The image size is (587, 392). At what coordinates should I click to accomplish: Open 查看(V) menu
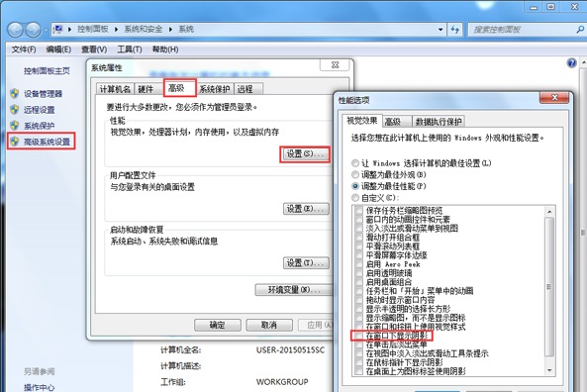pos(94,49)
